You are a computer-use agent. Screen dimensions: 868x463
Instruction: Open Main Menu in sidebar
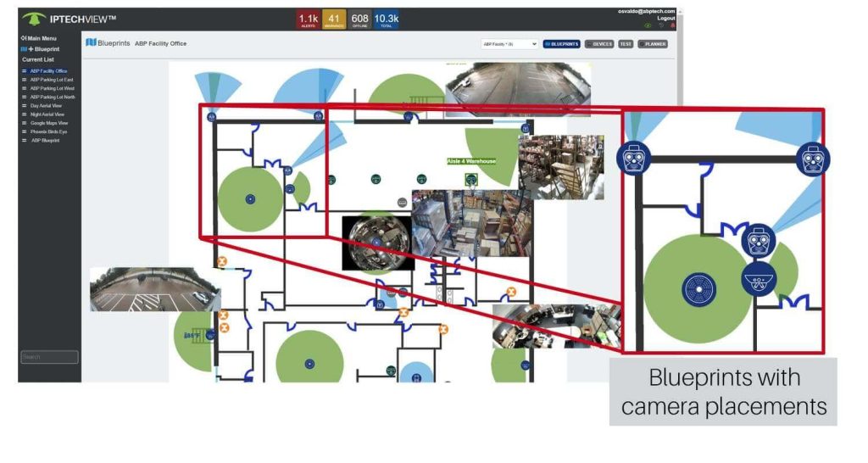(39, 38)
